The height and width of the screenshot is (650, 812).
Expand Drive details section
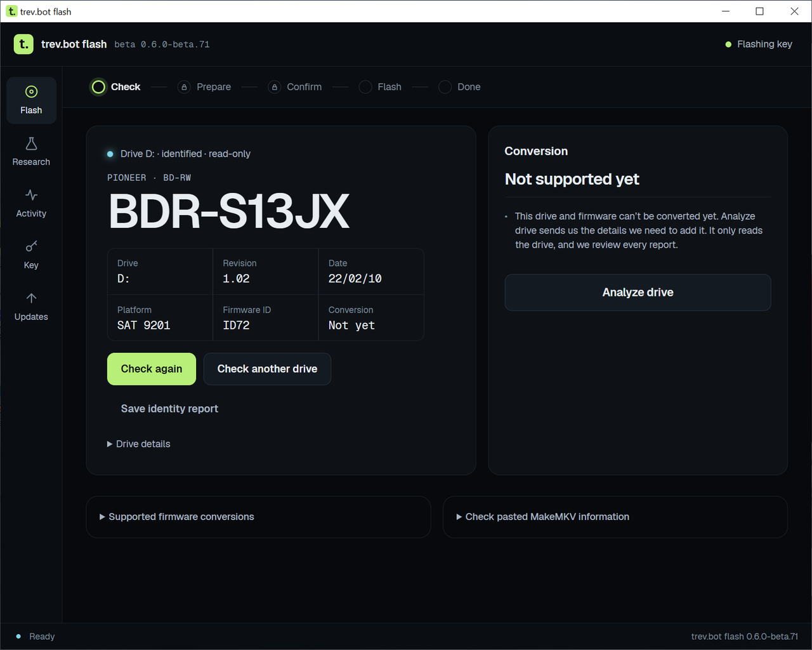tap(139, 444)
